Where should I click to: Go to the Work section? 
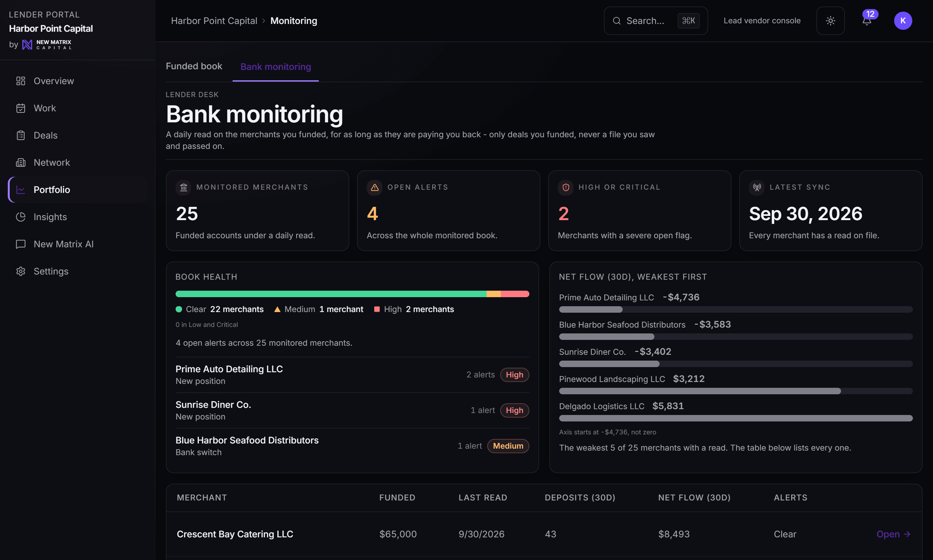click(77, 108)
